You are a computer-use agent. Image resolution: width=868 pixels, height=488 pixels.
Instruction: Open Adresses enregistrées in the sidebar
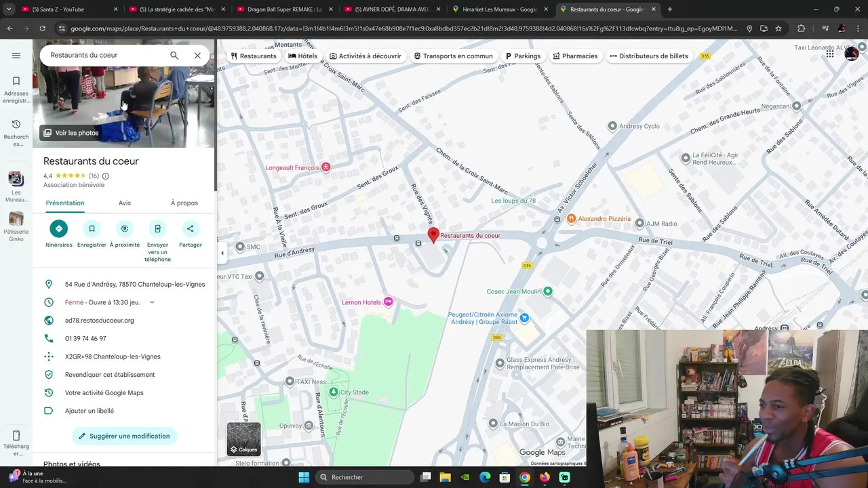click(x=16, y=89)
